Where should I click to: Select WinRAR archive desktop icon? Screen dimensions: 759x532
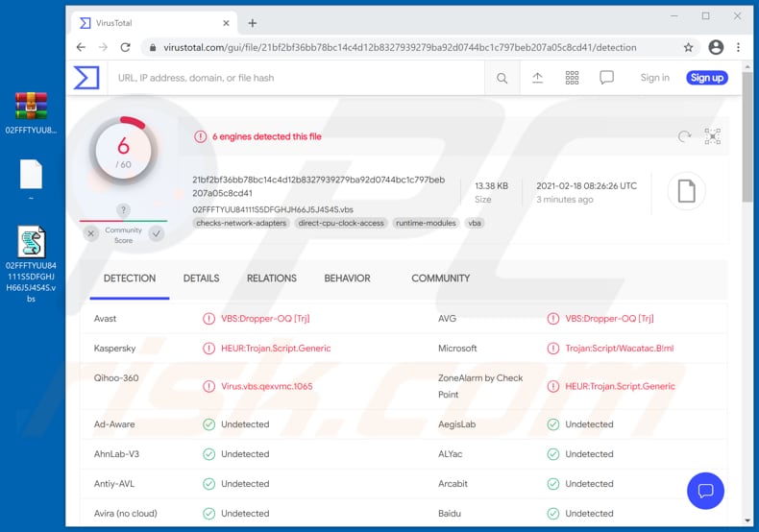tap(31, 112)
